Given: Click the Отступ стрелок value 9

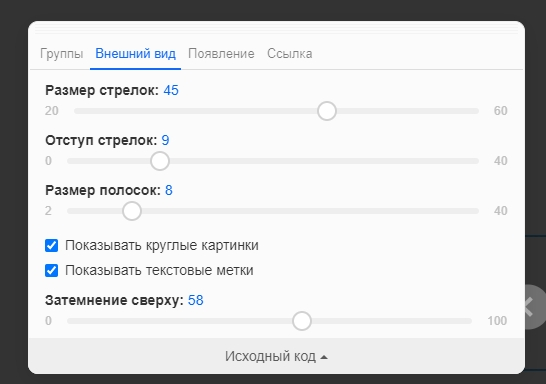Looking at the screenshot, I should point(165,140).
